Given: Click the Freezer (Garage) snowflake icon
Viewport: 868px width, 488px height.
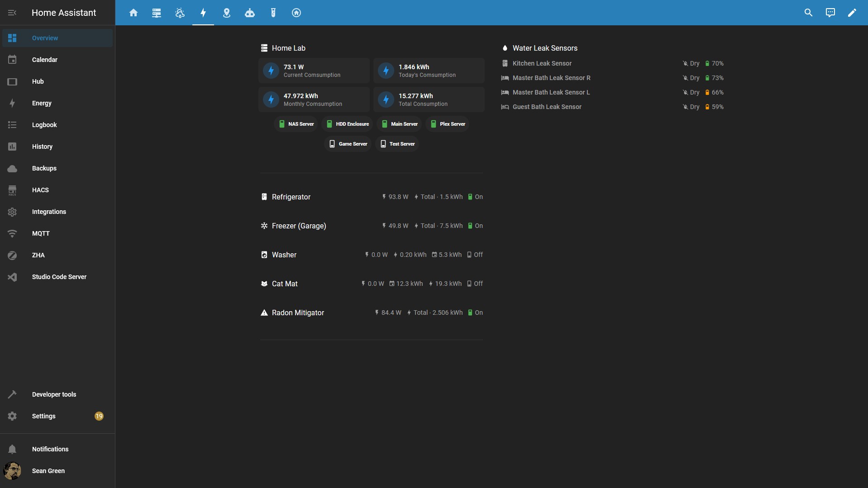Looking at the screenshot, I should tap(264, 226).
